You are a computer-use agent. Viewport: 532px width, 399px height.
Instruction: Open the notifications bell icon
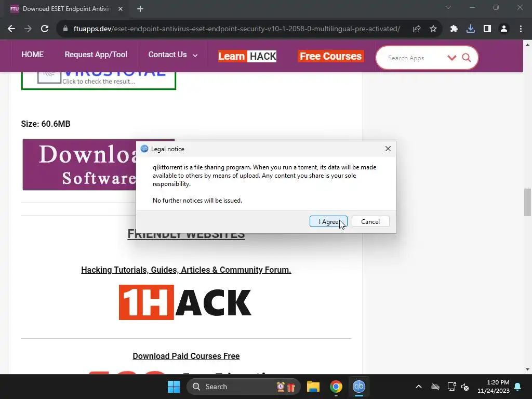click(518, 387)
